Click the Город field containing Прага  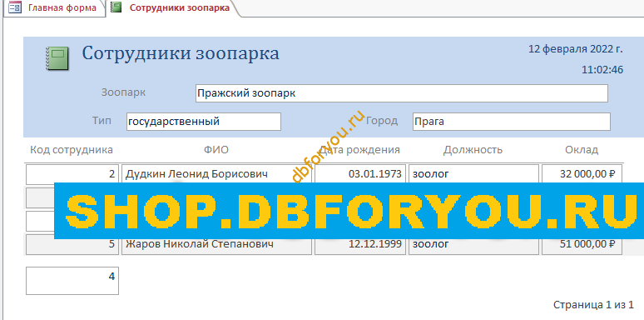(512, 122)
